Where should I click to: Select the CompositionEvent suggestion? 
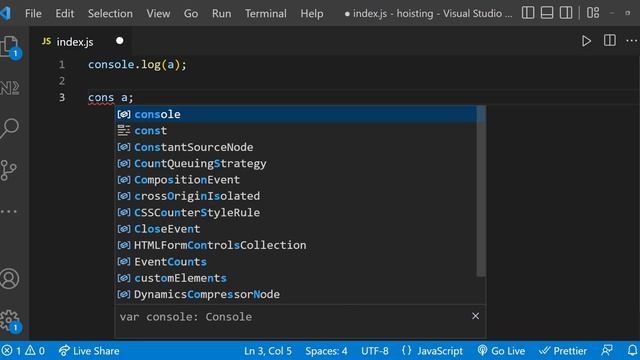click(x=296, y=180)
